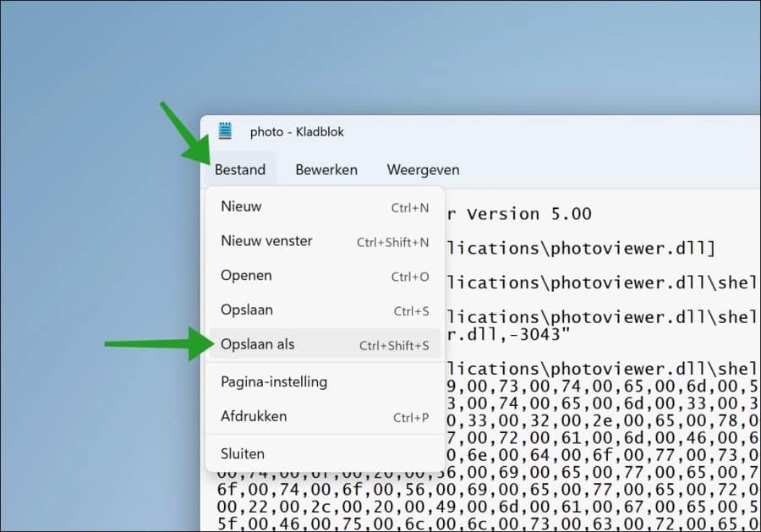Select Opslaan als to save file
761x532 pixels.
(325, 344)
